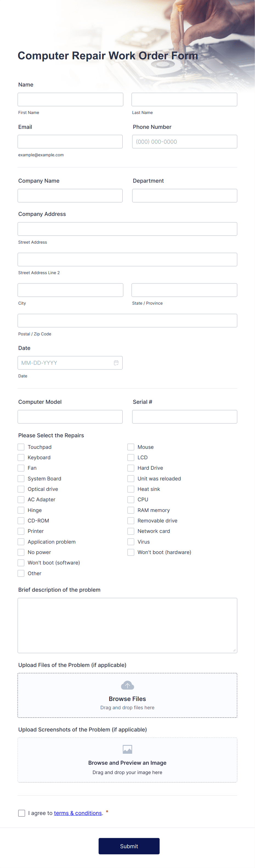Submit the work order form
Viewport: 255px width, 868px height.
(129, 846)
